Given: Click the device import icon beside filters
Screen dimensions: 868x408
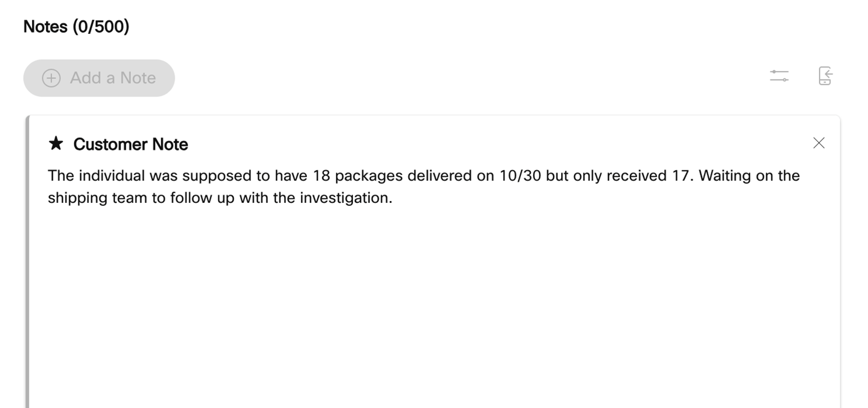Looking at the screenshot, I should tap(825, 76).
